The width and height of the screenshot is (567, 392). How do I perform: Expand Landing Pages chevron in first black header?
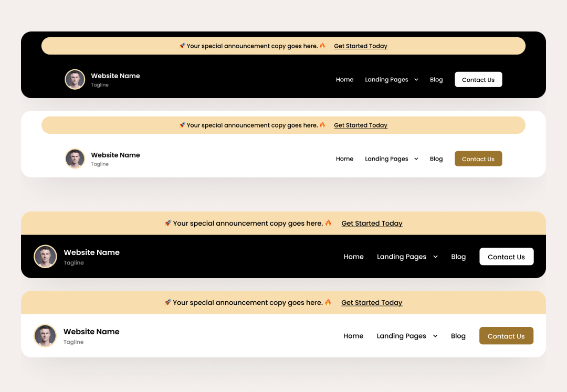point(416,79)
